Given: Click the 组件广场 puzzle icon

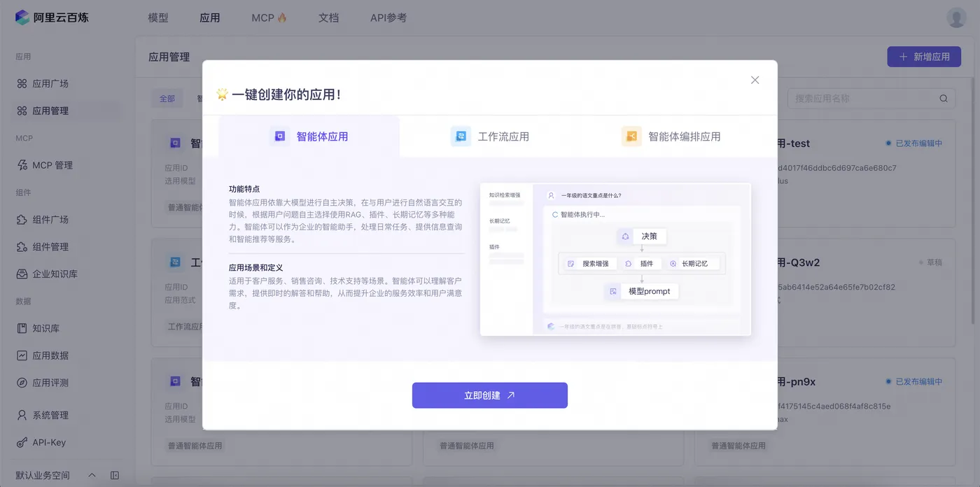Looking at the screenshot, I should point(22,219).
